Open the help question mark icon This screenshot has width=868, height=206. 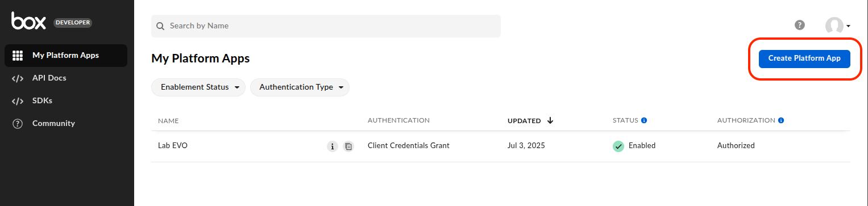point(800,25)
